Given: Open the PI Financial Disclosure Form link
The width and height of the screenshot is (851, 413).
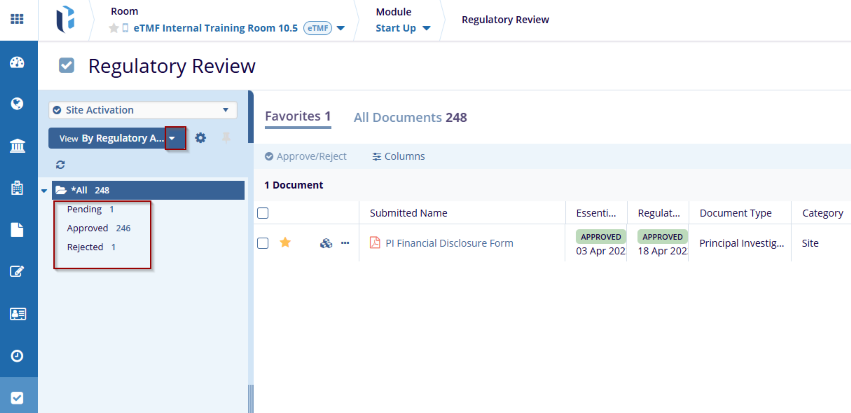Looking at the screenshot, I should [449, 243].
